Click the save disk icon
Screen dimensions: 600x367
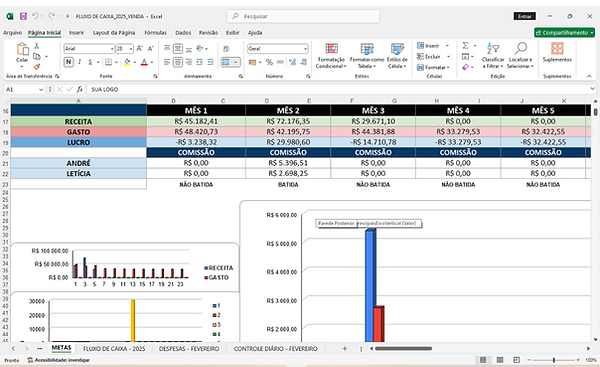[23, 16]
